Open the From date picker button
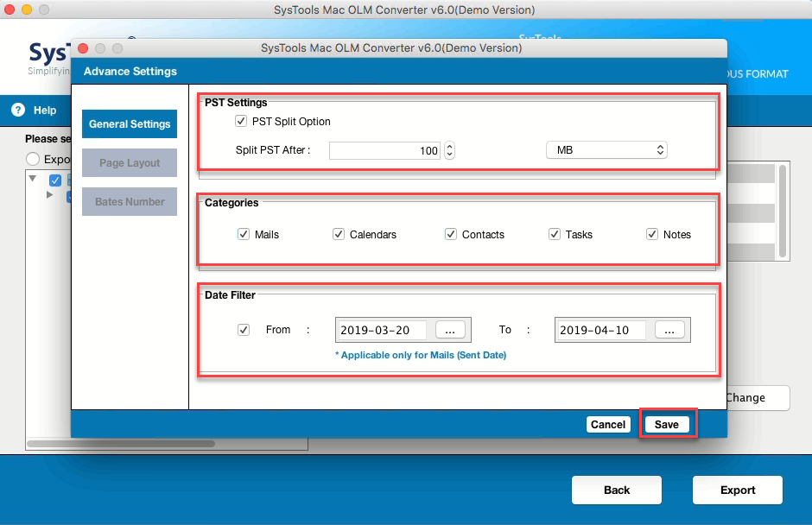The image size is (812, 525). pyautogui.click(x=450, y=330)
